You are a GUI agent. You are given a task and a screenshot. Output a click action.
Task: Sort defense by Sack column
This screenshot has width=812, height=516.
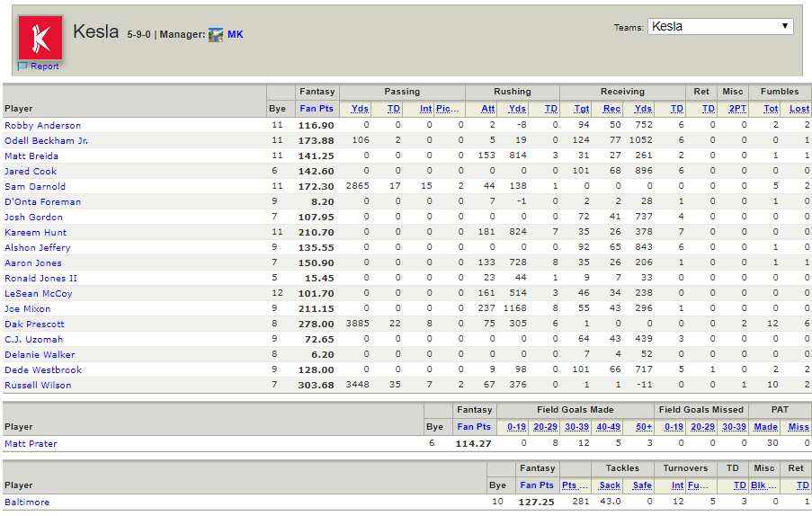pos(610,485)
